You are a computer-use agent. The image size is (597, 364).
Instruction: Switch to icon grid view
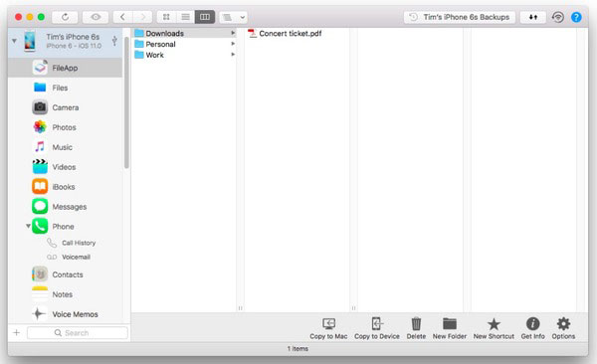click(x=166, y=17)
